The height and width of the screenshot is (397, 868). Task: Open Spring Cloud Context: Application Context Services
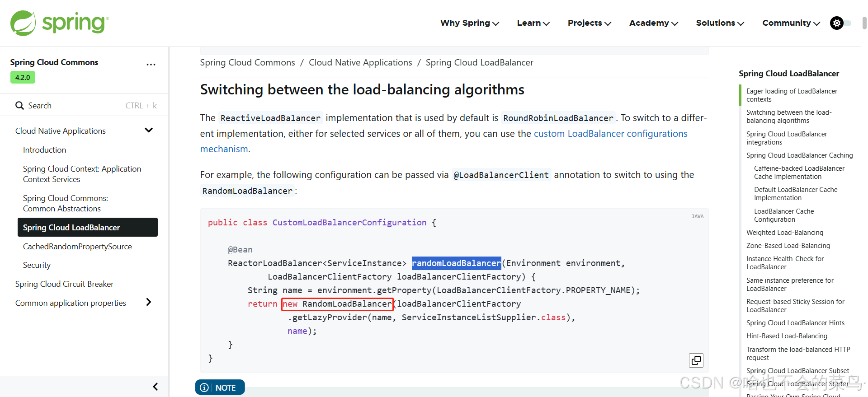point(82,174)
